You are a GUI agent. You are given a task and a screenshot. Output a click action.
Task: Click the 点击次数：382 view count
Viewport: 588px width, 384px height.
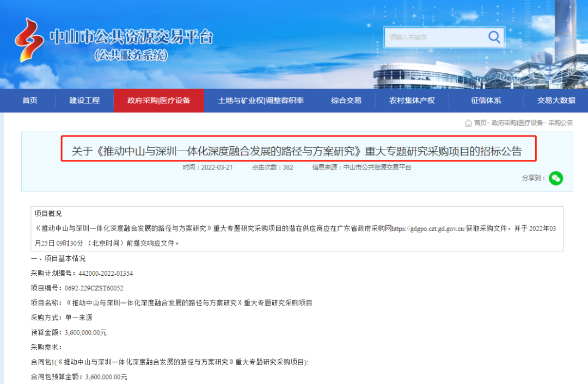[272, 168]
